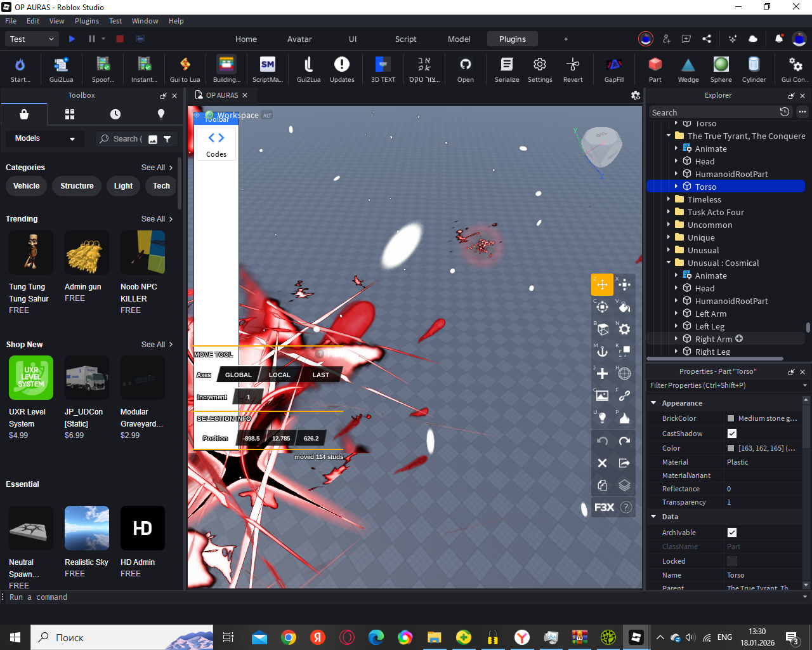Select the F3X Move tool
The width and height of the screenshot is (812, 650).
coord(602,284)
